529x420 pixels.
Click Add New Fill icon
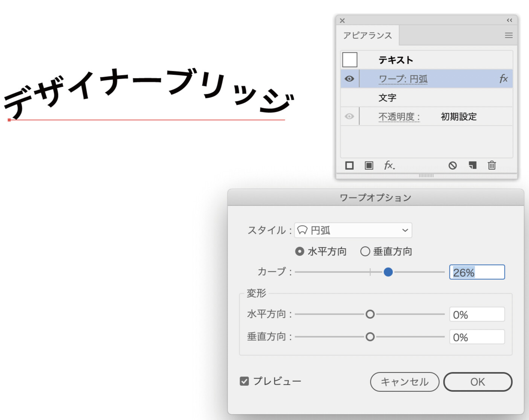[369, 166]
